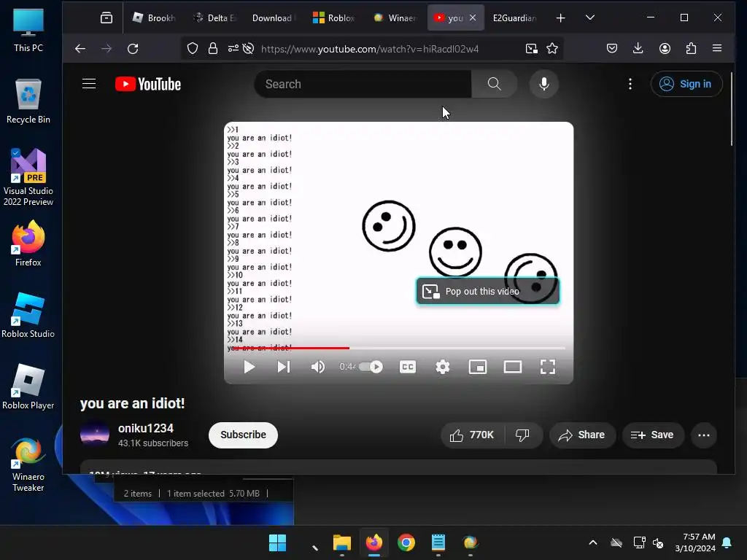Open a new tab
Screen dimensions: 747x560
[561, 18]
